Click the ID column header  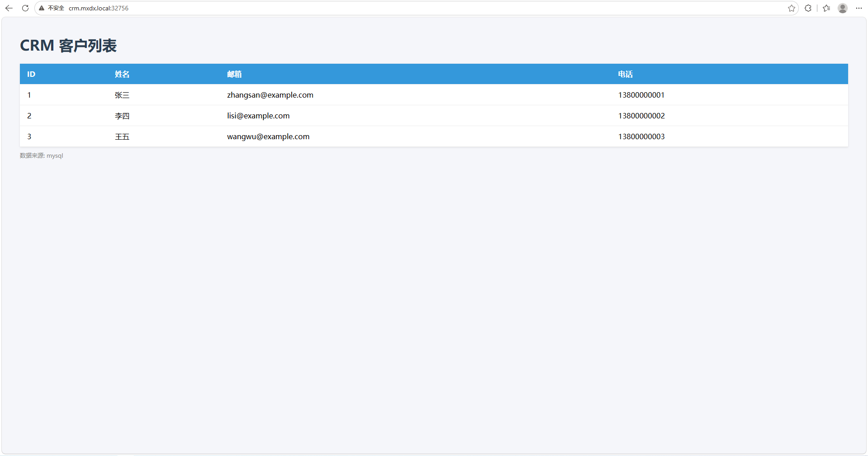pos(31,74)
